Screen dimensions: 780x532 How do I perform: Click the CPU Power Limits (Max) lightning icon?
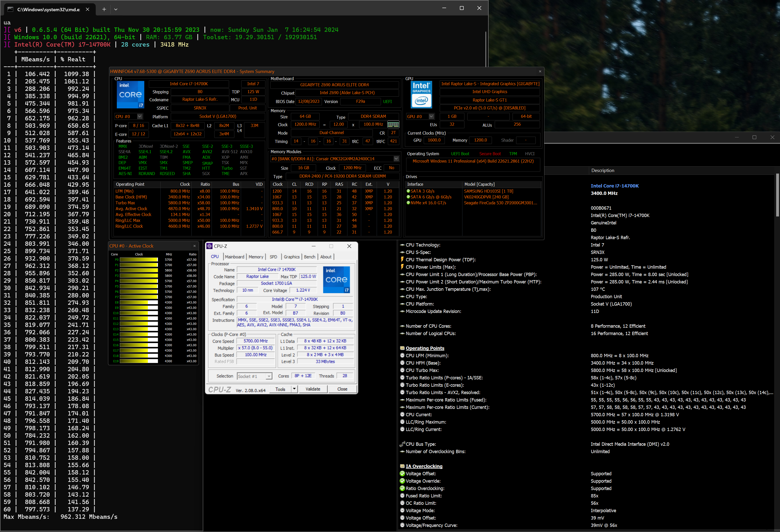(x=402, y=267)
